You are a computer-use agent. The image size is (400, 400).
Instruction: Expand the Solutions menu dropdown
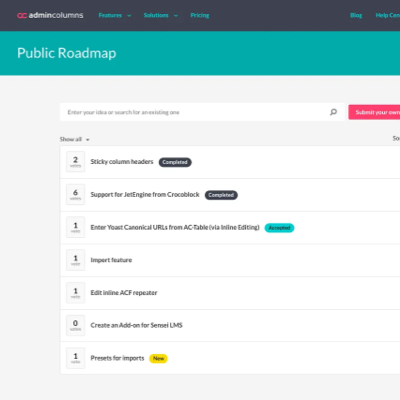pos(161,15)
